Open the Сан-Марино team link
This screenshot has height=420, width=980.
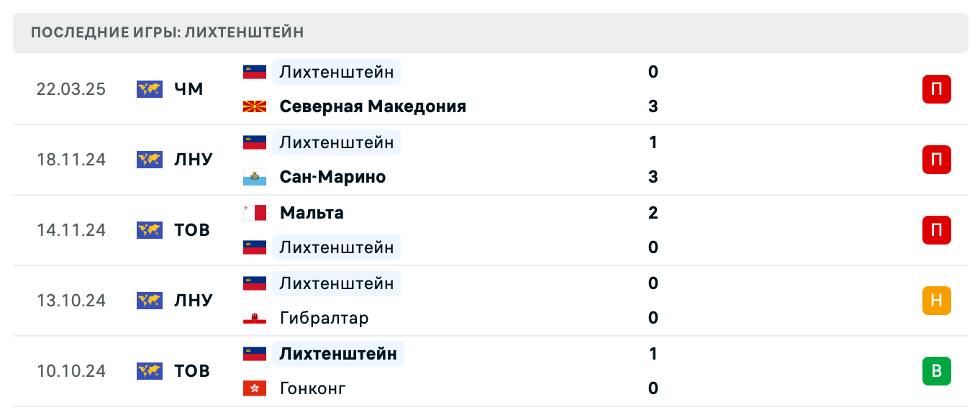(x=332, y=177)
